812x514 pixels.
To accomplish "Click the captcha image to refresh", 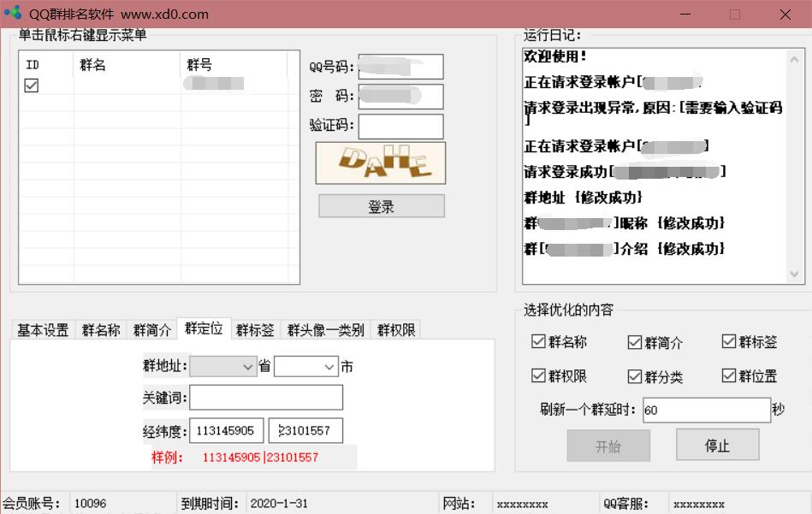I will pyautogui.click(x=381, y=162).
